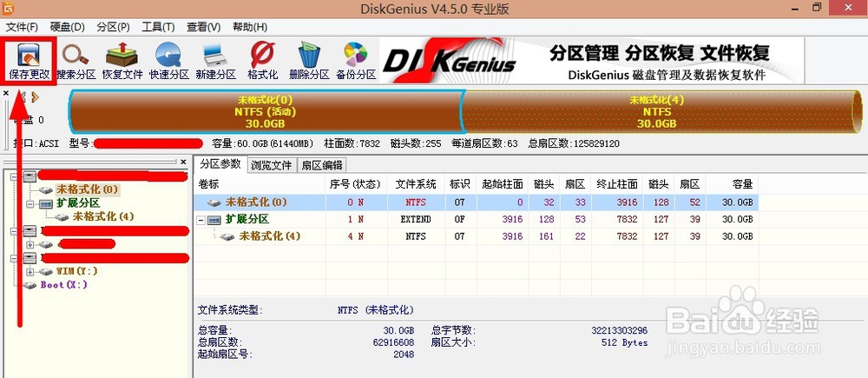The height and width of the screenshot is (378, 868).
Task: Expand the redacted partition node above WIM(Y:)
Action: click(30, 244)
